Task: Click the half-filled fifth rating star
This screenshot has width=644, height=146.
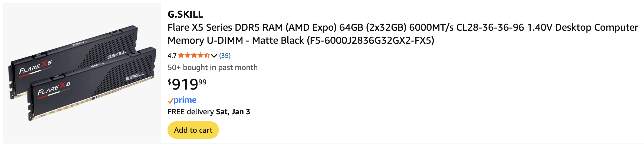Action: pos(207,56)
